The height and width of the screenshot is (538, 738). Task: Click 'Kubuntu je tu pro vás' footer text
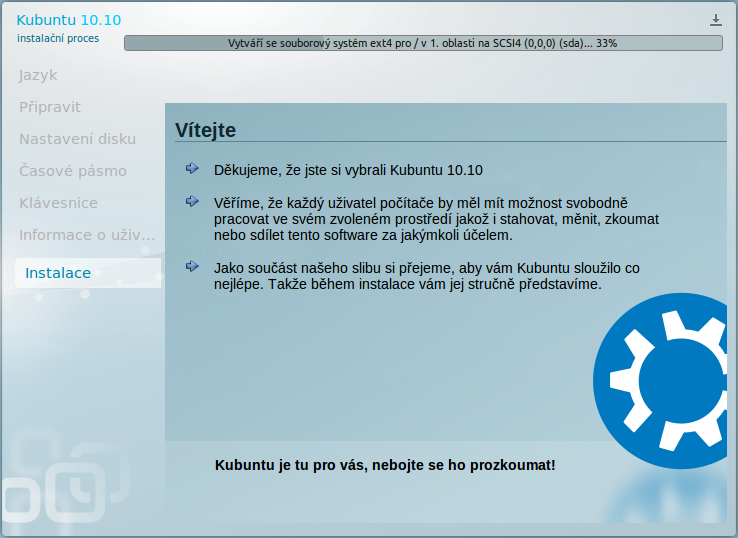pyautogui.click(x=385, y=465)
